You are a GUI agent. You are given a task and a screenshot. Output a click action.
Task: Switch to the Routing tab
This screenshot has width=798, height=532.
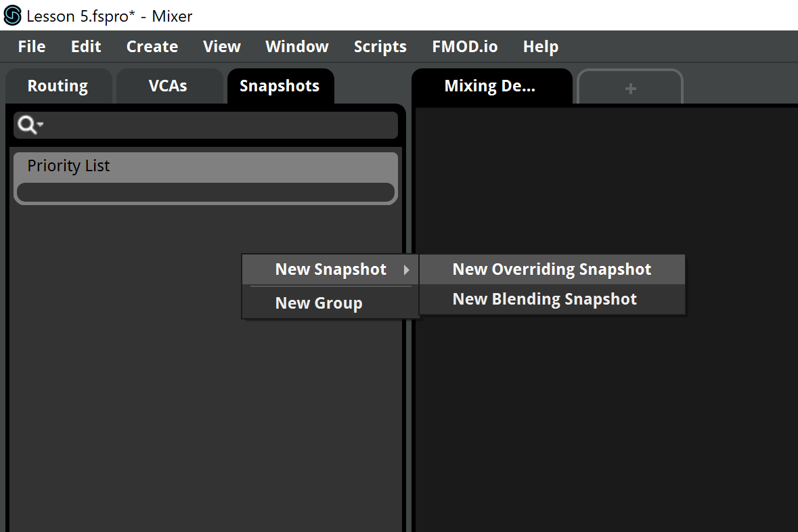[58, 86]
